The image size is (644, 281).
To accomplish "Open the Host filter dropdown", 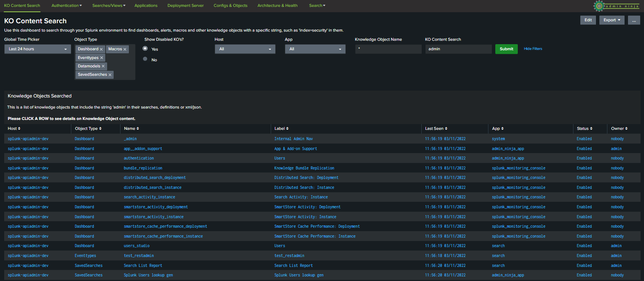I will [x=245, y=49].
